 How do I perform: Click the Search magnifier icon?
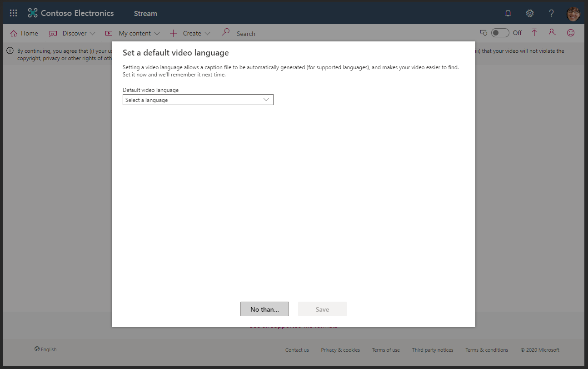(x=225, y=32)
